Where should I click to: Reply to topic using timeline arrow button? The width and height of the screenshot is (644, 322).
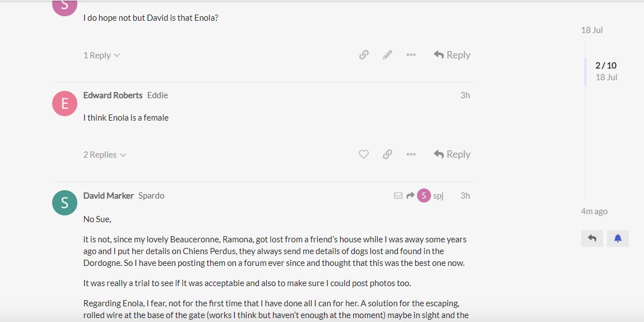tap(592, 238)
